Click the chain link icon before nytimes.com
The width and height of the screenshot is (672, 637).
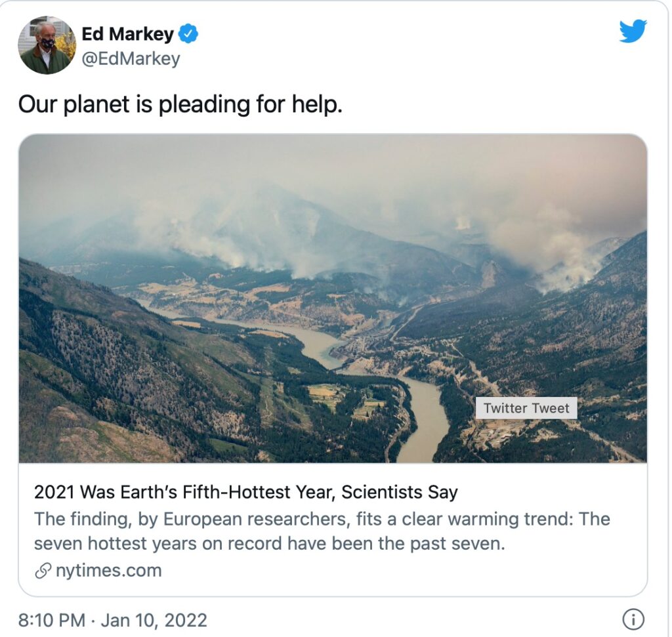(44, 571)
